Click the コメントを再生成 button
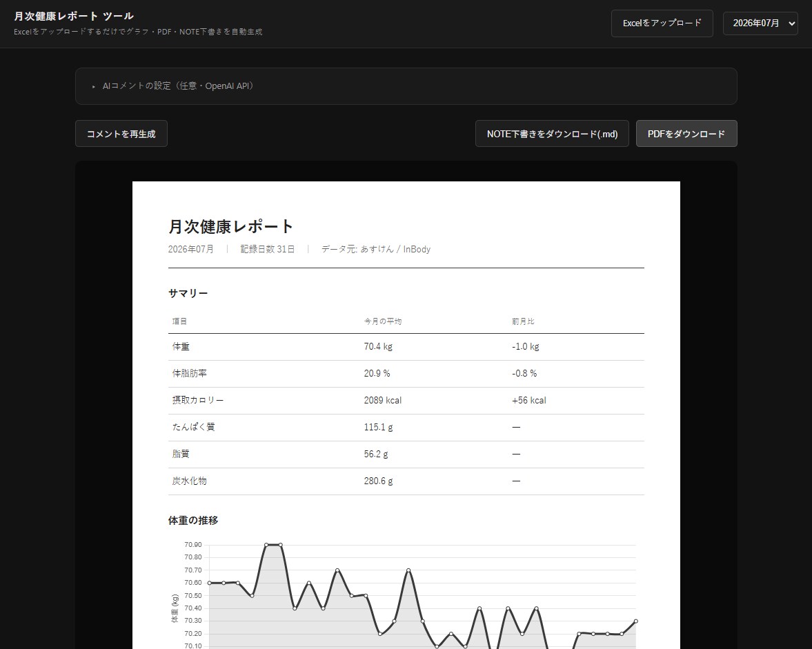The height and width of the screenshot is (649, 812). 121,134
